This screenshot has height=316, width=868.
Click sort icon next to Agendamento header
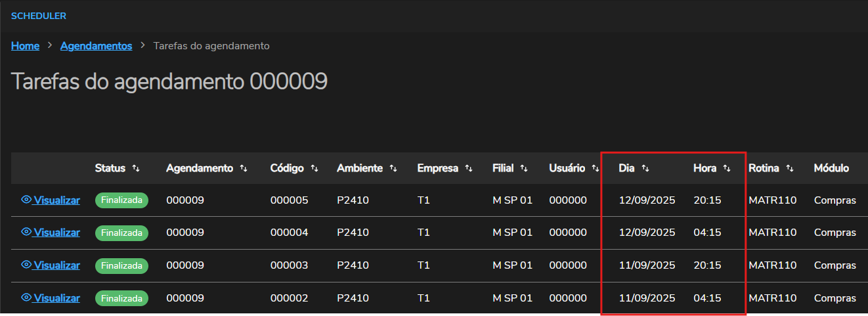coord(244,168)
